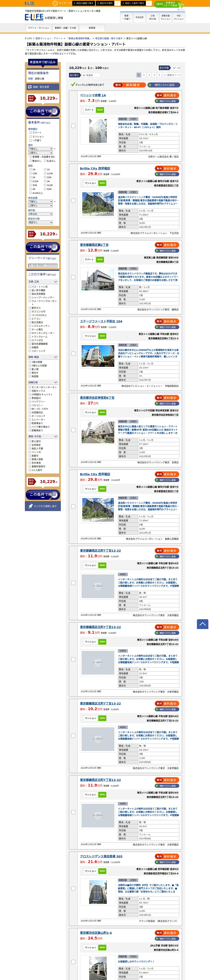Click the top この条件で検索 magnifier button
Viewport: 210px width, 980px height.
(x=43, y=111)
